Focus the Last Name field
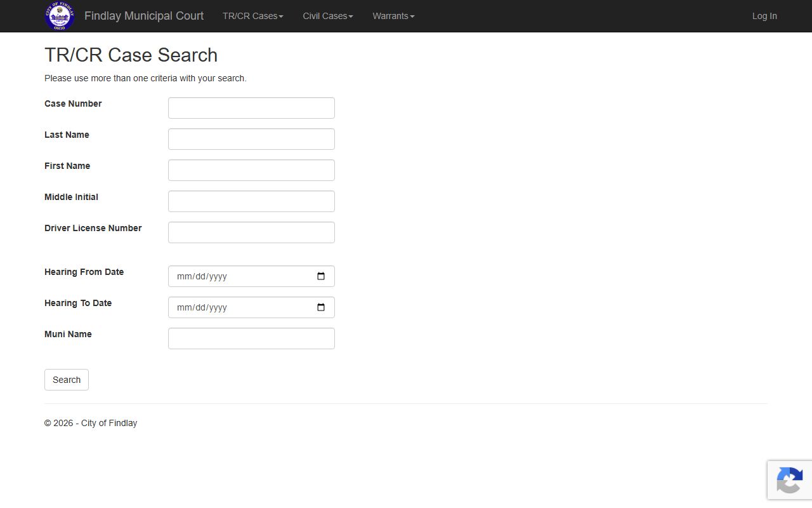The image size is (812, 508). [251, 139]
